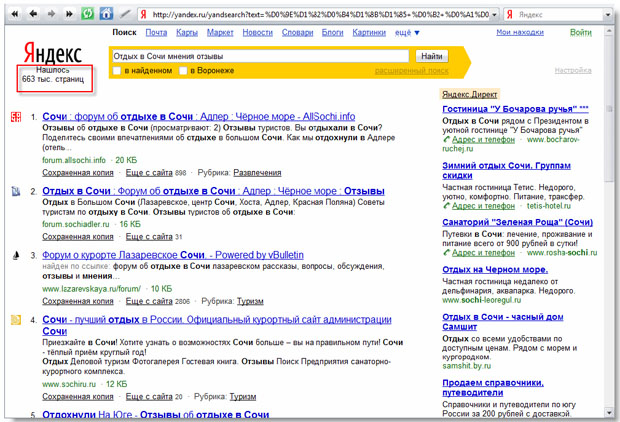Click the Найти search button
Viewport: 620px width, 422px height.
pyautogui.click(x=431, y=56)
